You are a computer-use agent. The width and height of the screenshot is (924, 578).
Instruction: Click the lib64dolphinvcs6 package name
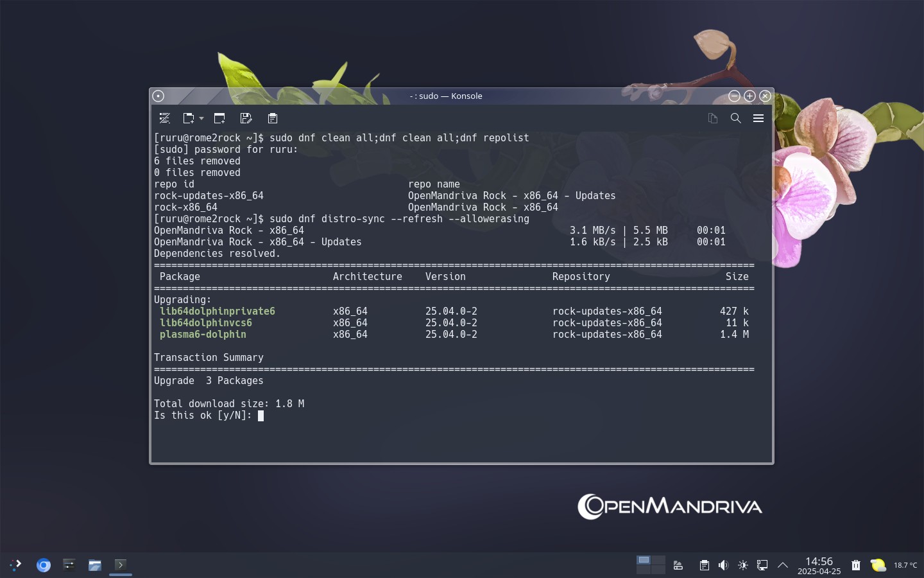(206, 323)
